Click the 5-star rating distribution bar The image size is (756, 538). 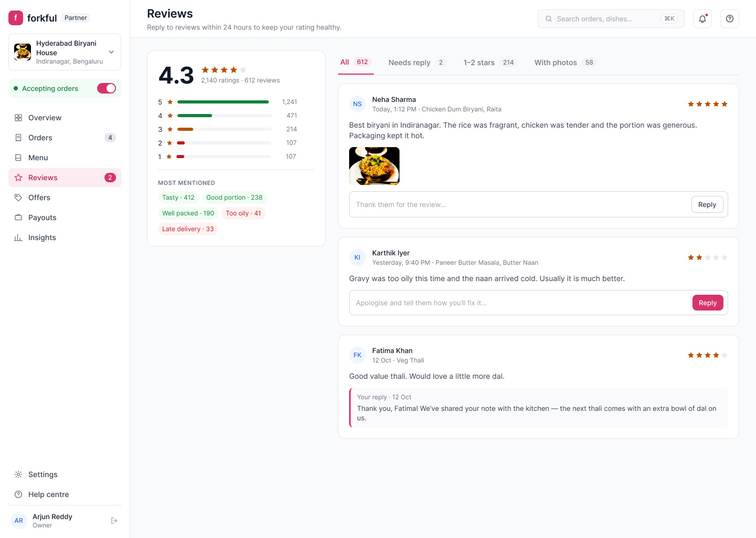224,102
